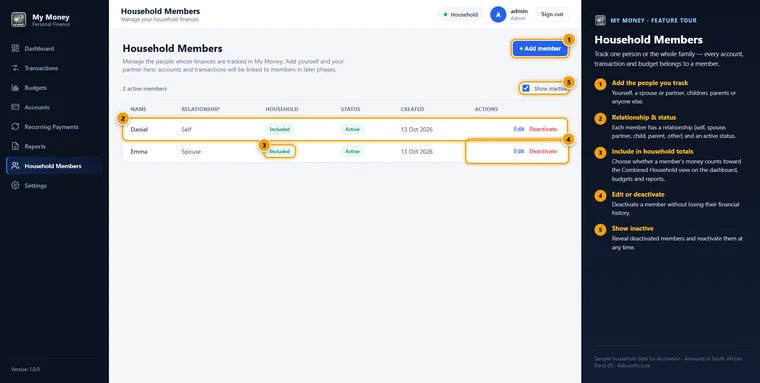The width and height of the screenshot is (760, 383).
Task: Click the Dashboard grid icon in sidebar
Action: coord(15,48)
